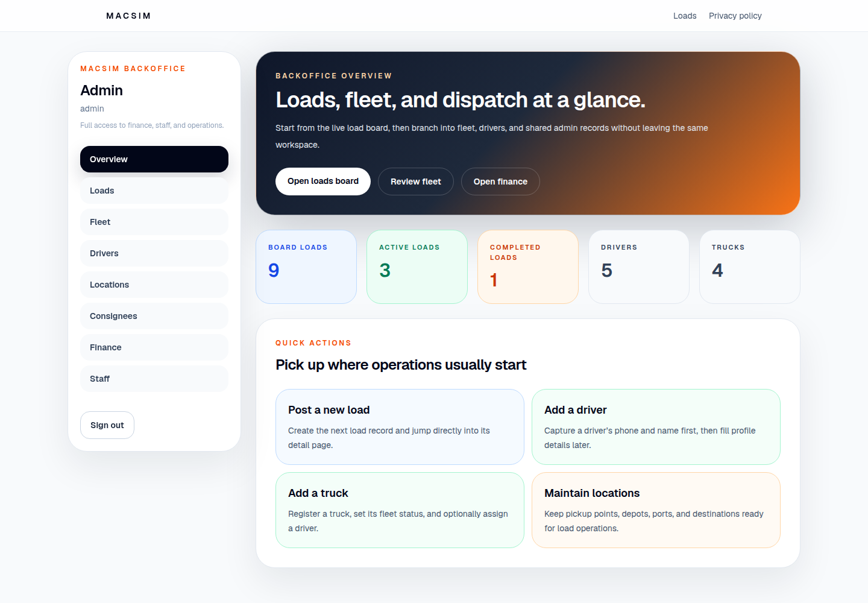The image size is (868, 603).
Task: Click the Sign out button
Action: point(107,425)
